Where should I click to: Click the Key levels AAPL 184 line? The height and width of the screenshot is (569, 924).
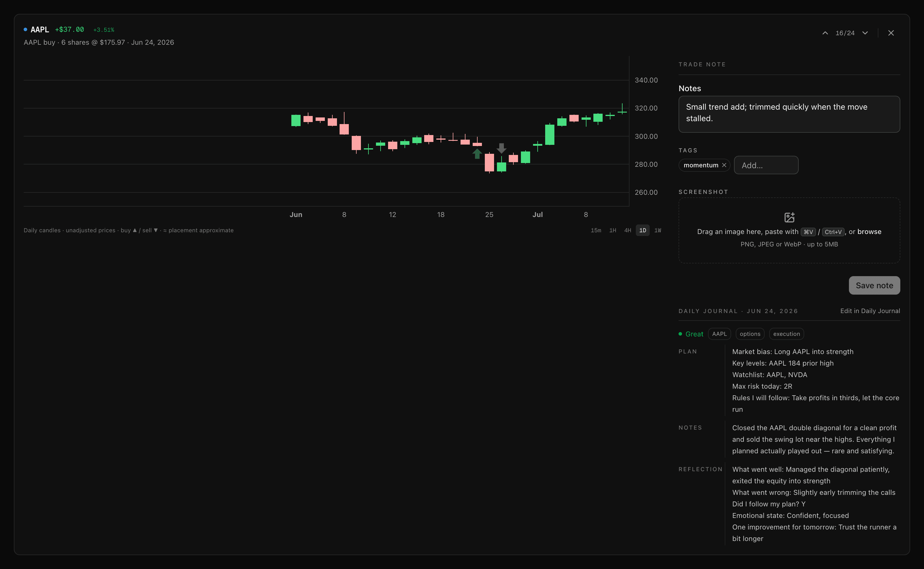coord(783,363)
